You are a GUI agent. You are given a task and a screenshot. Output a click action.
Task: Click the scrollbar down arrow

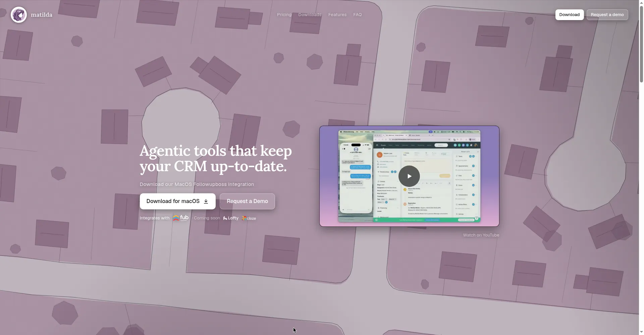[x=641, y=332]
